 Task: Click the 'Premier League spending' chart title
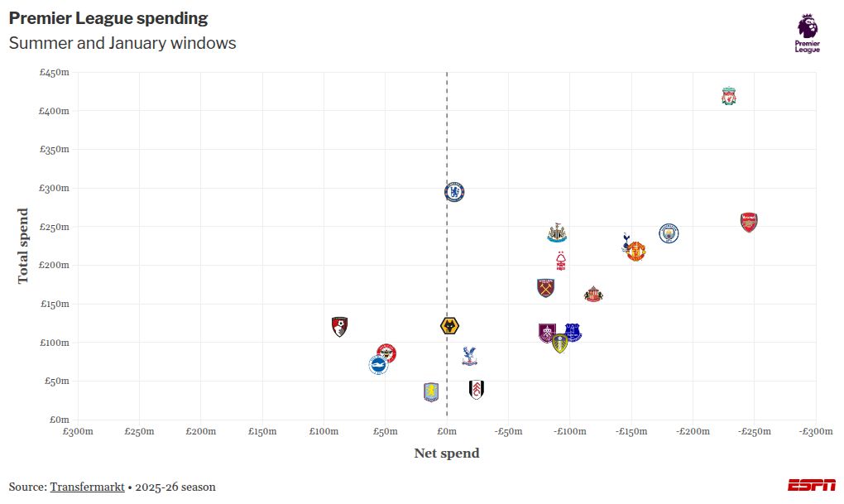tap(108, 18)
